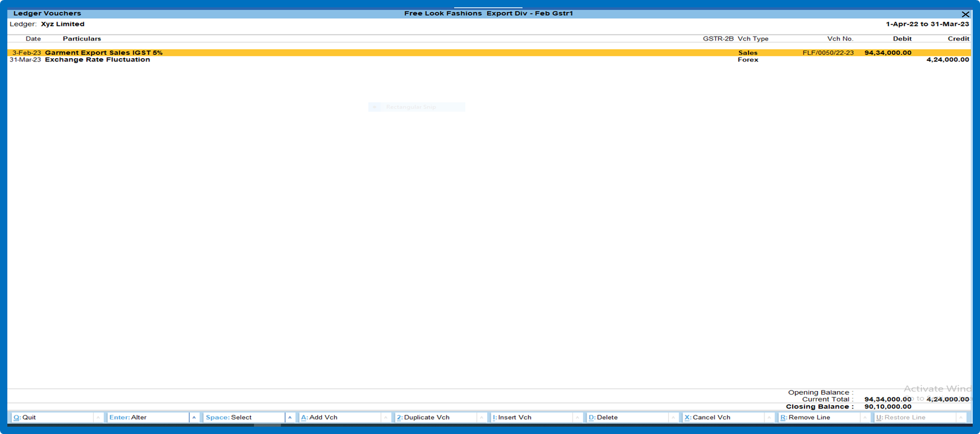Click the 2: Duplicate Vch button

[436, 418]
